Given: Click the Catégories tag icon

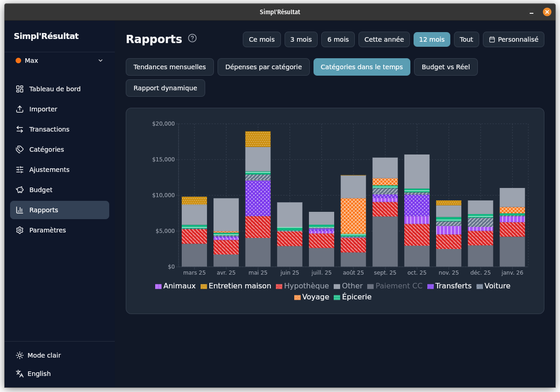Looking at the screenshot, I should pyautogui.click(x=20, y=149).
